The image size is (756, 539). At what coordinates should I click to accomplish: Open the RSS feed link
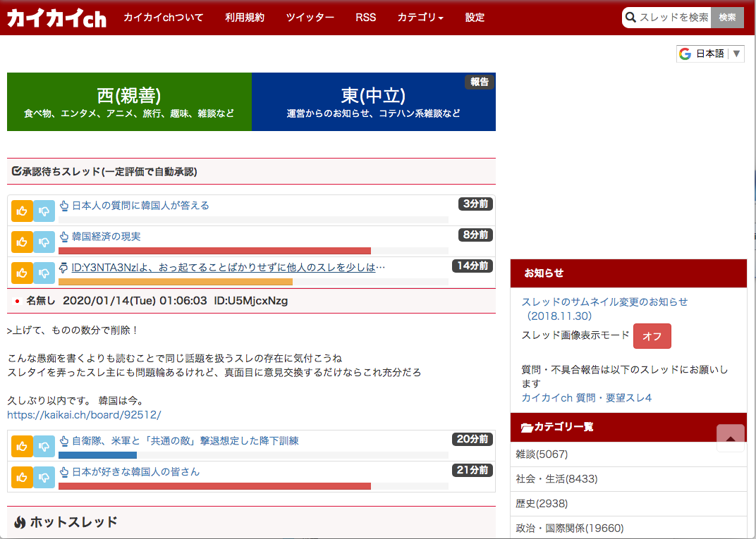click(x=365, y=18)
